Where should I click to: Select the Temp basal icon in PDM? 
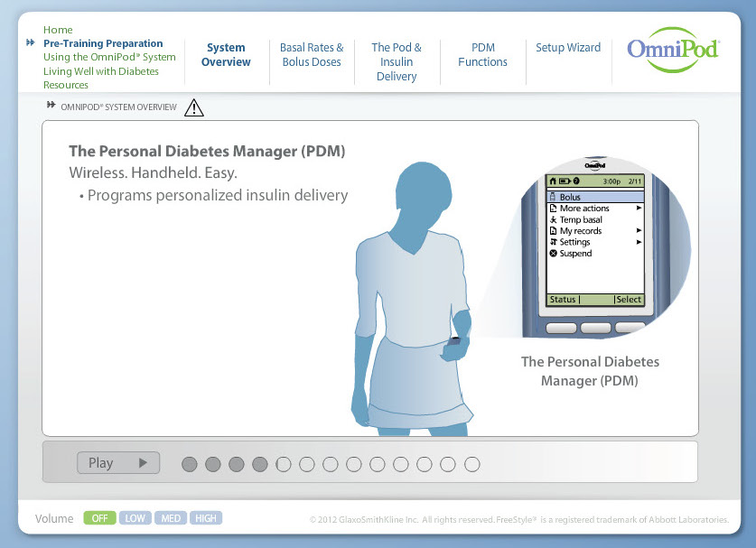point(553,219)
